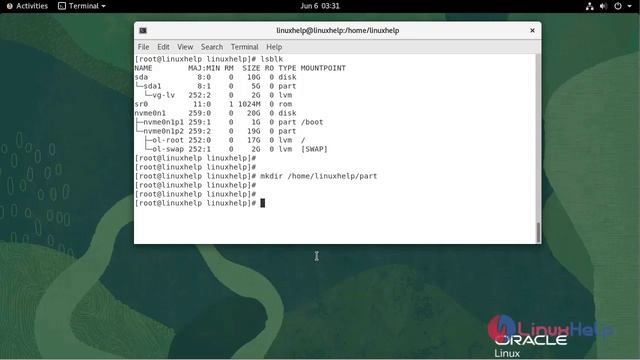This screenshot has width=640, height=360.
Task: Click the terminal window icon in title bar
Action: tap(143, 31)
